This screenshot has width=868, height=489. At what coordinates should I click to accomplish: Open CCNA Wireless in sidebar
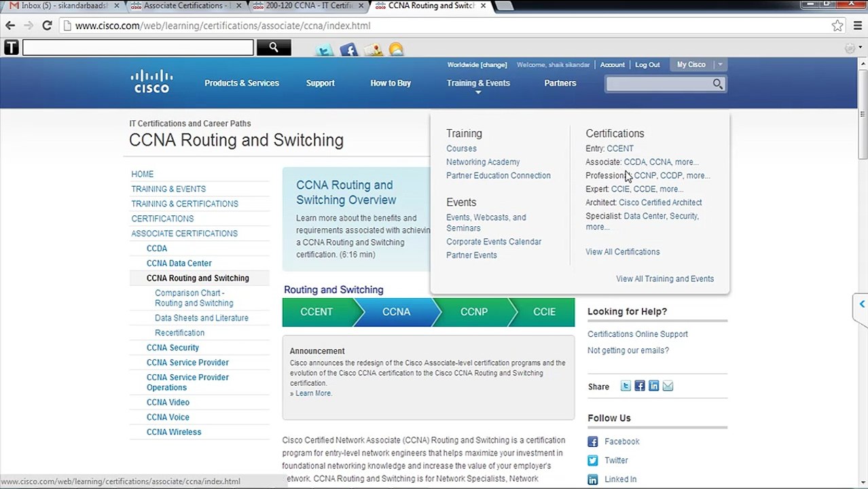click(x=174, y=432)
